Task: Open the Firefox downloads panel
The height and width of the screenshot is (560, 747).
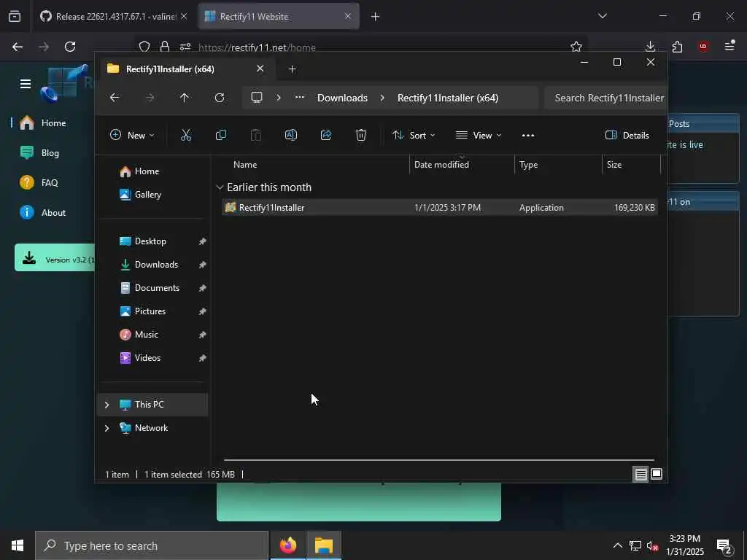Action: tap(650, 46)
